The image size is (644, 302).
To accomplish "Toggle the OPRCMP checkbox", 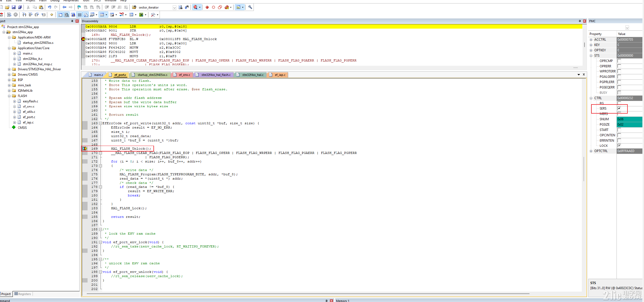I will [x=619, y=61].
